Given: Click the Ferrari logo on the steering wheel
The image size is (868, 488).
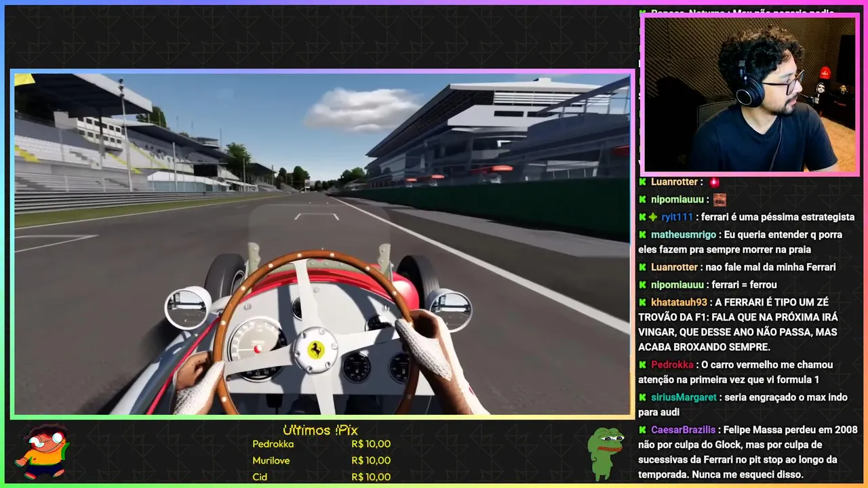Looking at the screenshot, I should [315, 350].
